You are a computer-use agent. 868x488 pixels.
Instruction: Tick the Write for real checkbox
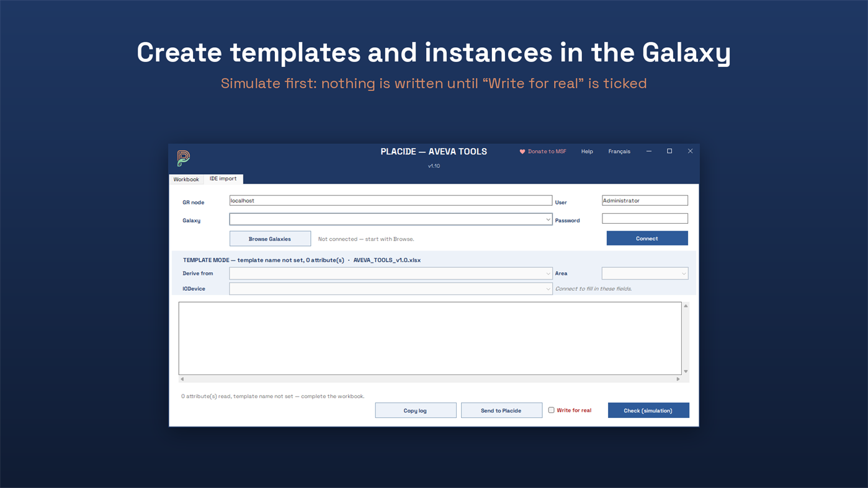(x=551, y=410)
